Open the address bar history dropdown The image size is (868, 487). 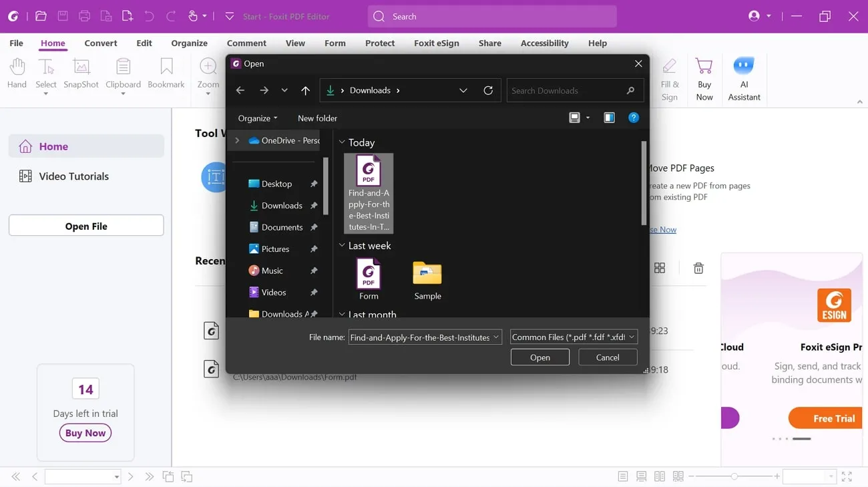click(463, 90)
